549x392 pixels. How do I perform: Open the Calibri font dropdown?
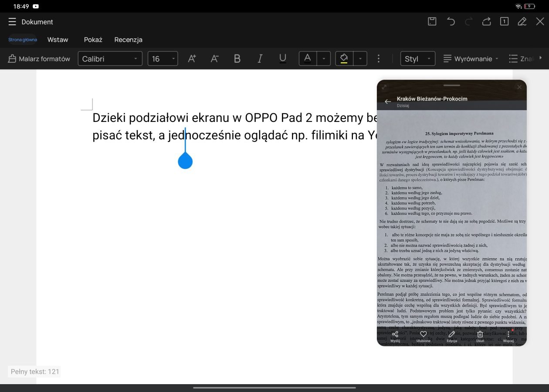coord(110,59)
